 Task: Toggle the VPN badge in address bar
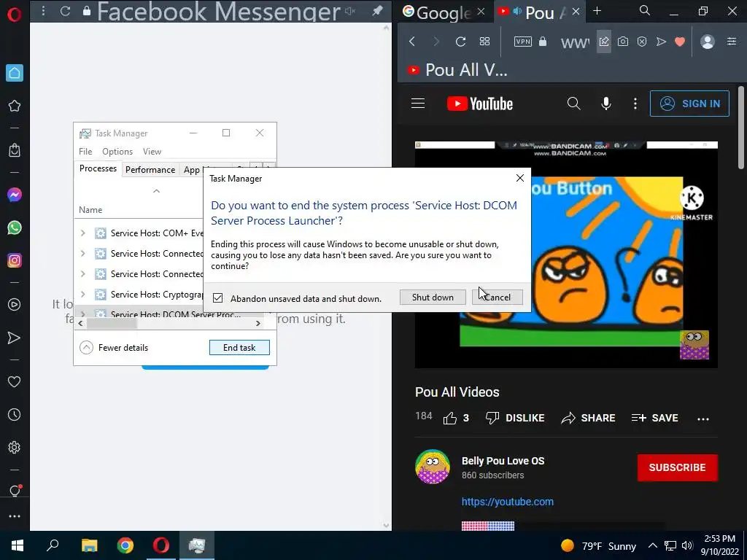[x=522, y=42]
